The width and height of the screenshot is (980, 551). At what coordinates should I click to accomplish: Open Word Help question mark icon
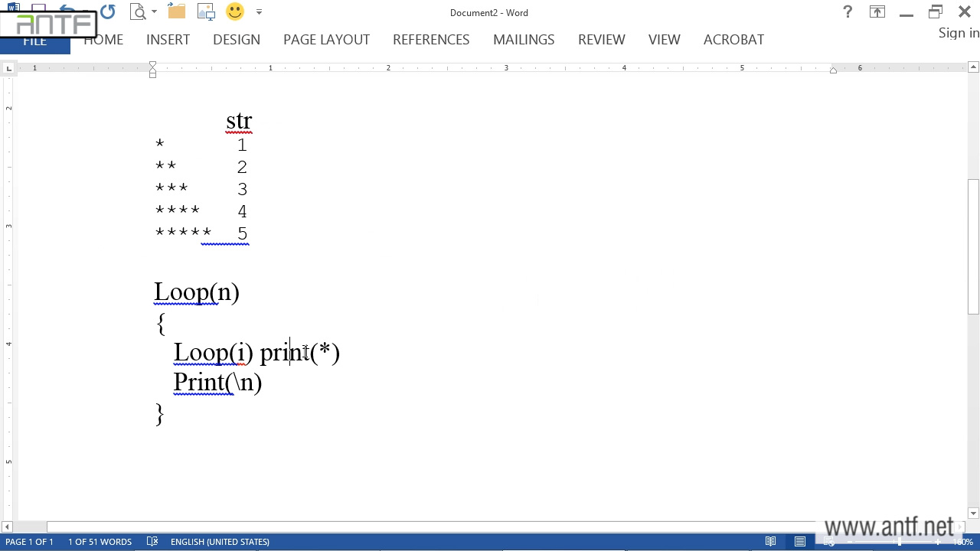848,12
